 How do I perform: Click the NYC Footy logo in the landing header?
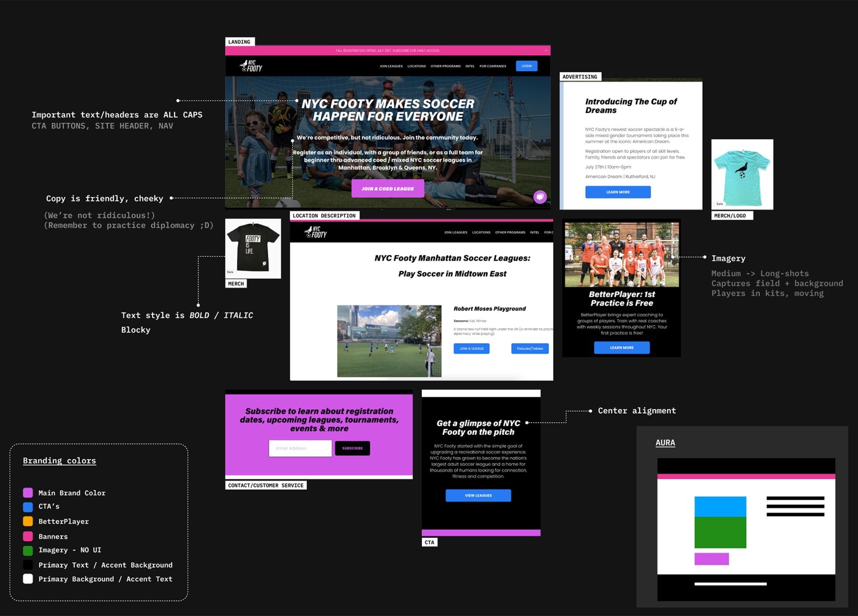[251, 66]
